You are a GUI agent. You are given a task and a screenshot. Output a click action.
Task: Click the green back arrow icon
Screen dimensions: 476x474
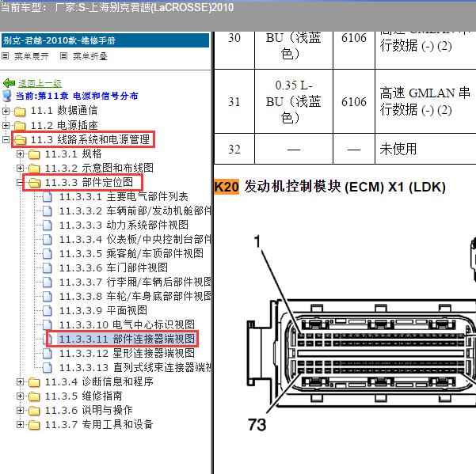click(x=9, y=83)
